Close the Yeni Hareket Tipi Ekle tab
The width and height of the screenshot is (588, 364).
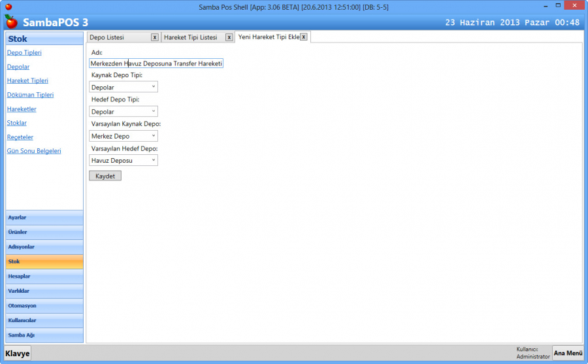pyautogui.click(x=304, y=37)
